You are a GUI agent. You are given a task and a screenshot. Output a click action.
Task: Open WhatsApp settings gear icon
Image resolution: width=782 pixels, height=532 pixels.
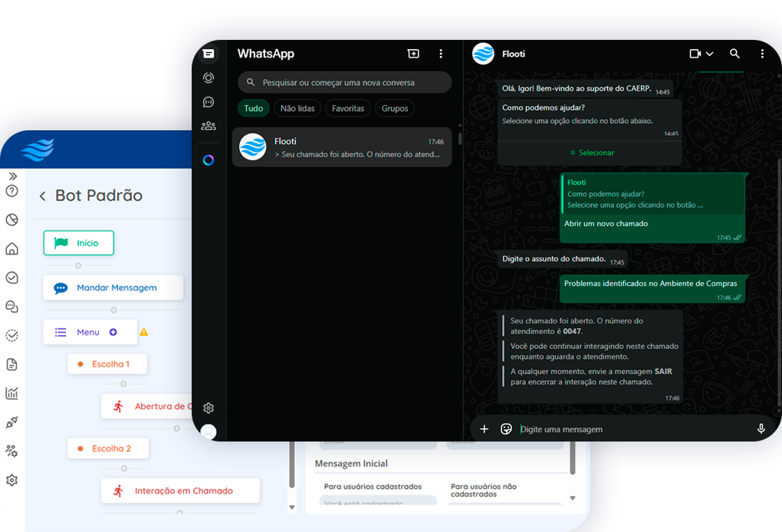coord(209,408)
